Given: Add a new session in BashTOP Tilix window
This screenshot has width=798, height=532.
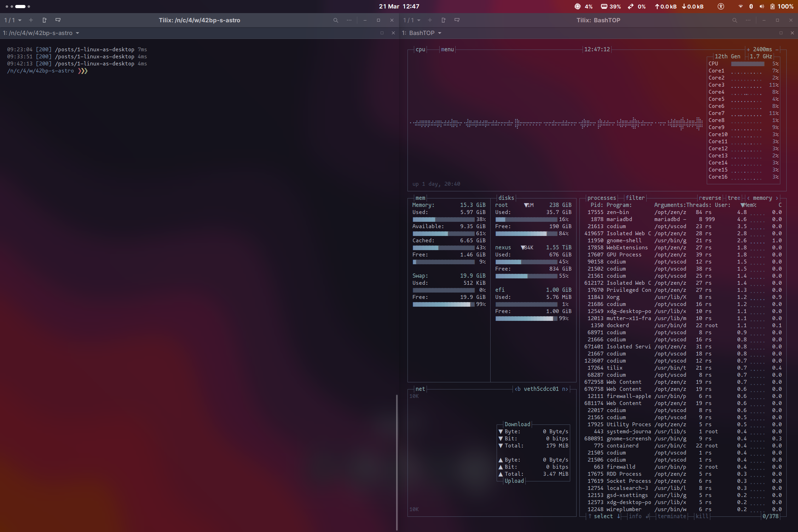Looking at the screenshot, I should point(430,20).
